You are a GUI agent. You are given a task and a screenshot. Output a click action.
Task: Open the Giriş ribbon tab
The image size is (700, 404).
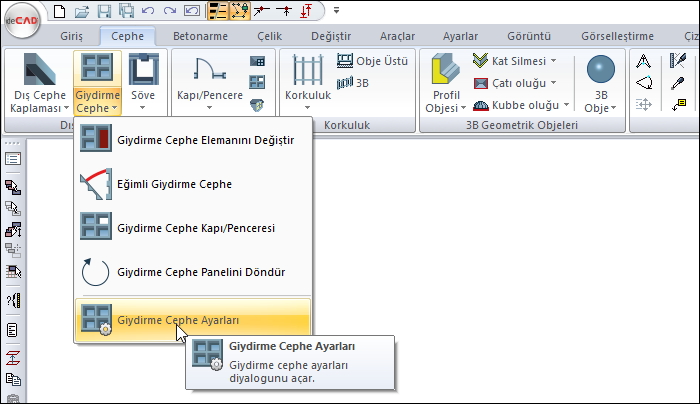coord(72,36)
